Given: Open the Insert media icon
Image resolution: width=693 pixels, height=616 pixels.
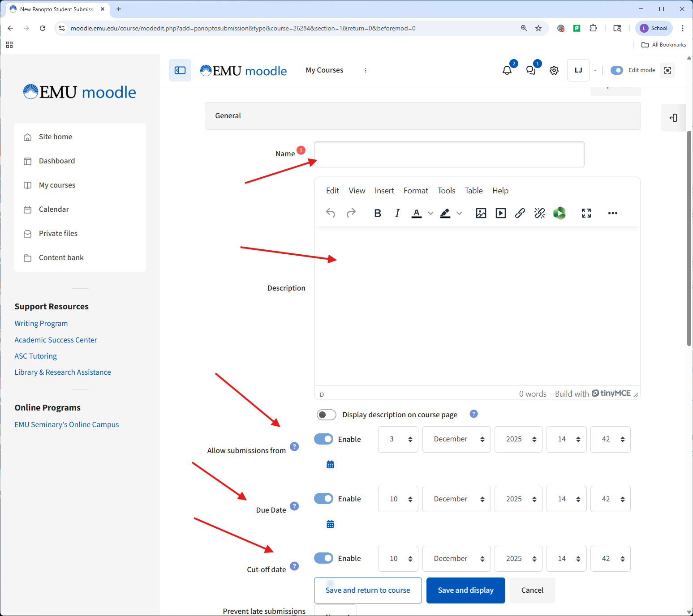Looking at the screenshot, I should pos(500,213).
